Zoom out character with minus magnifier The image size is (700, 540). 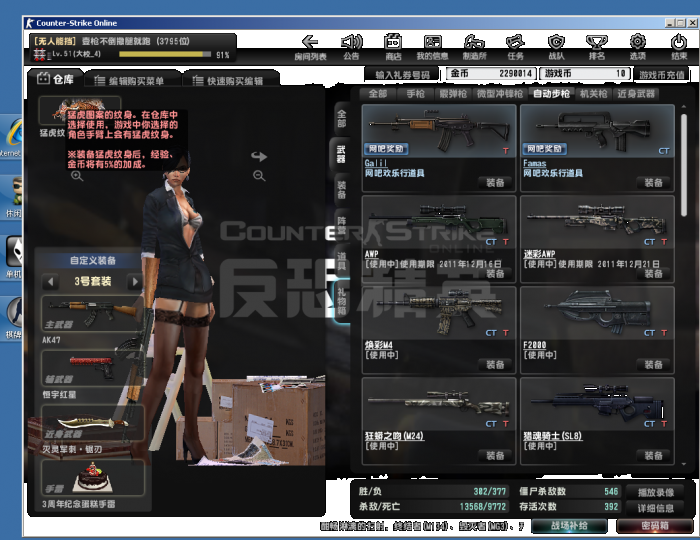[x=259, y=176]
